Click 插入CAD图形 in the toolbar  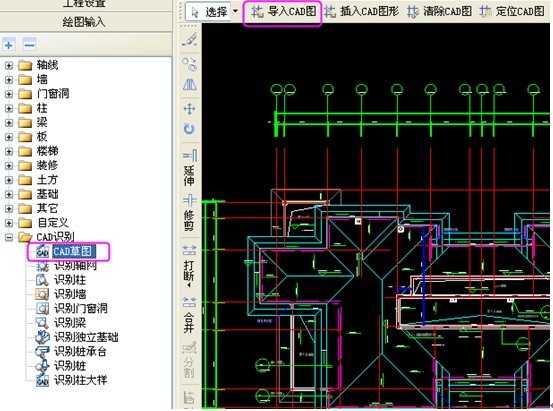(361, 12)
